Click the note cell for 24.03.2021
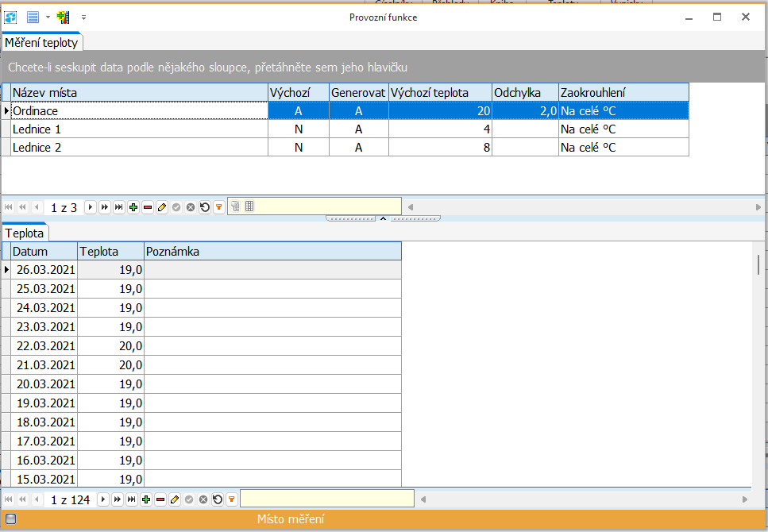The width and height of the screenshot is (768, 532). (273, 307)
